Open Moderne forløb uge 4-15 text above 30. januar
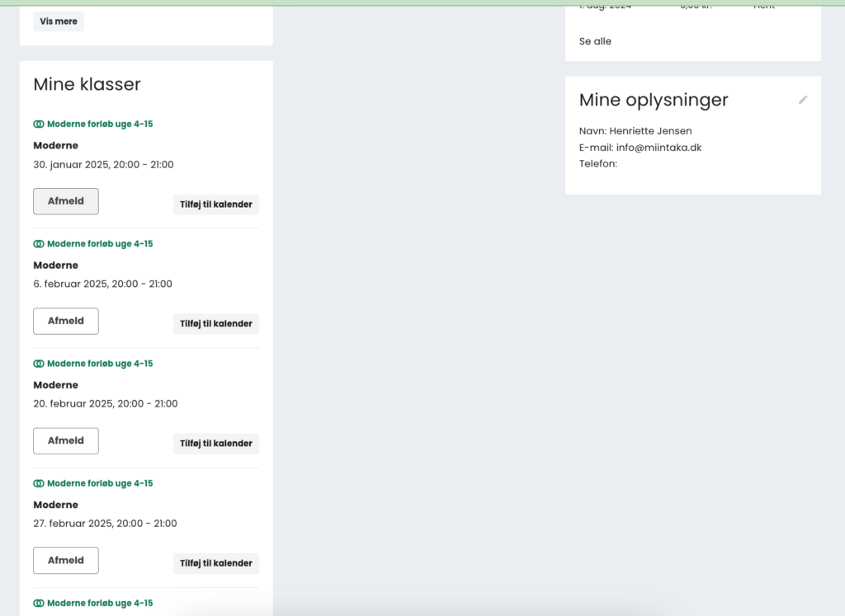845x616 pixels. click(100, 125)
